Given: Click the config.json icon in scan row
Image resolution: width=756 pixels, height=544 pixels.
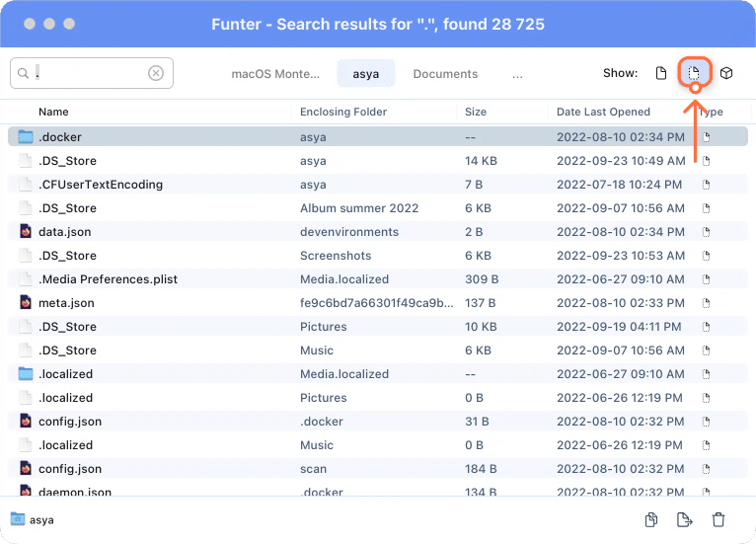Looking at the screenshot, I should [x=26, y=468].
